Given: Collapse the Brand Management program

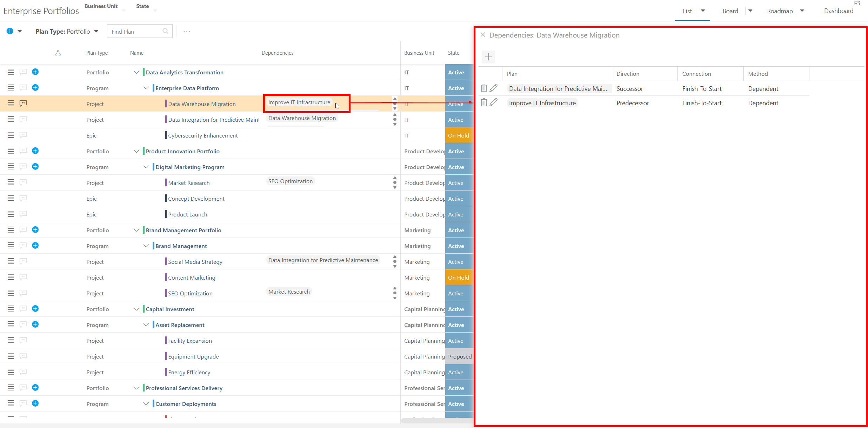Looking at the screenshot, I should [x=146, y=246].
